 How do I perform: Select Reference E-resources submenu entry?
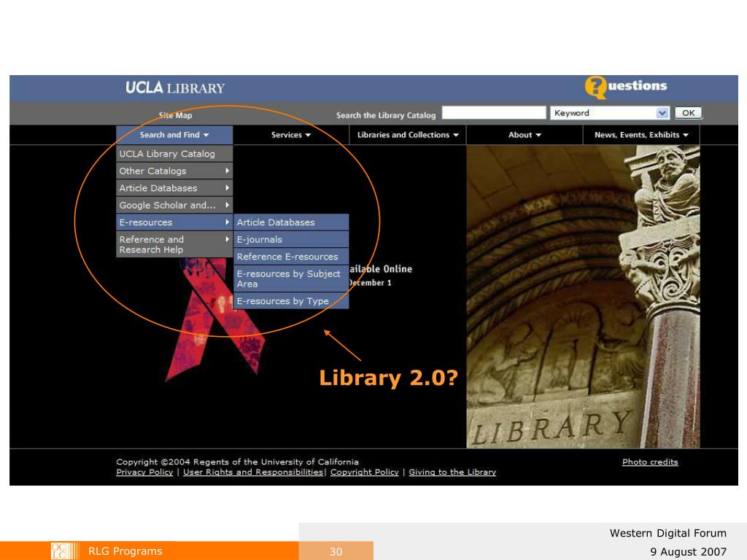tap(291, 257)
